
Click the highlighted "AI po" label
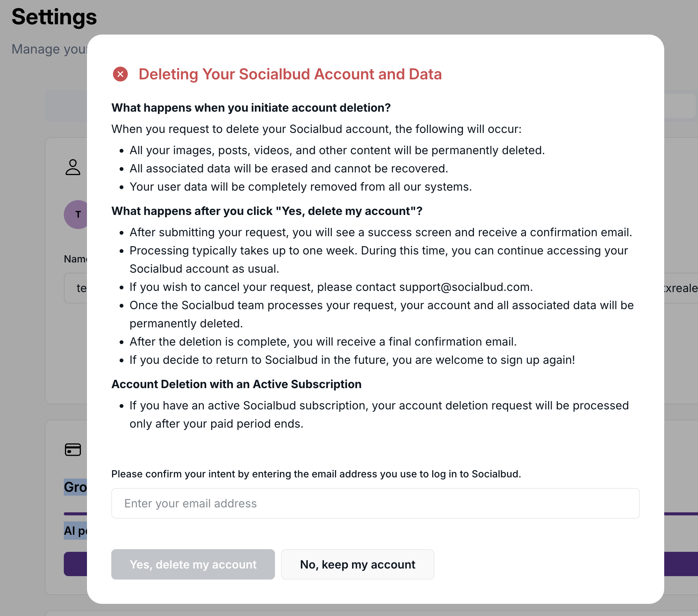coord(75,531)
